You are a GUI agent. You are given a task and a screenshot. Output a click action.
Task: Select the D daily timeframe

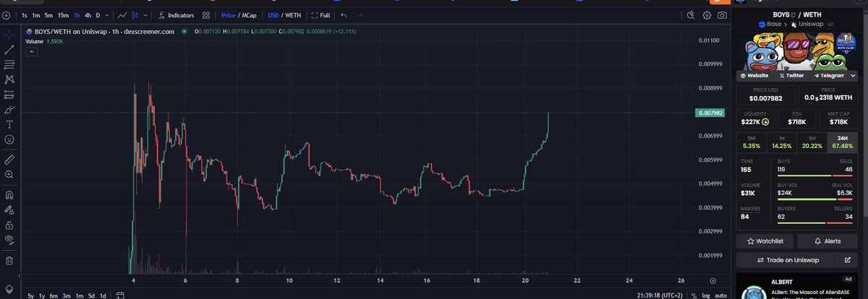coord(98,14)
